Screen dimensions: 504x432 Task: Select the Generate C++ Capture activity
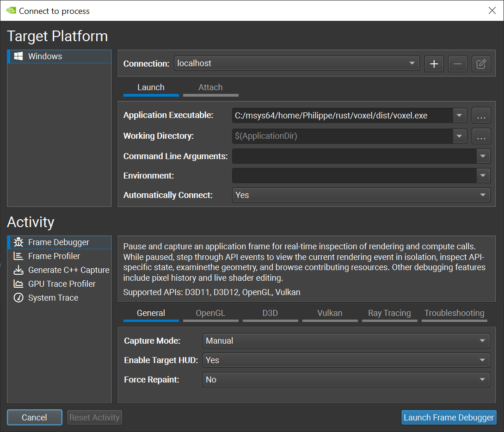(60, 270)
